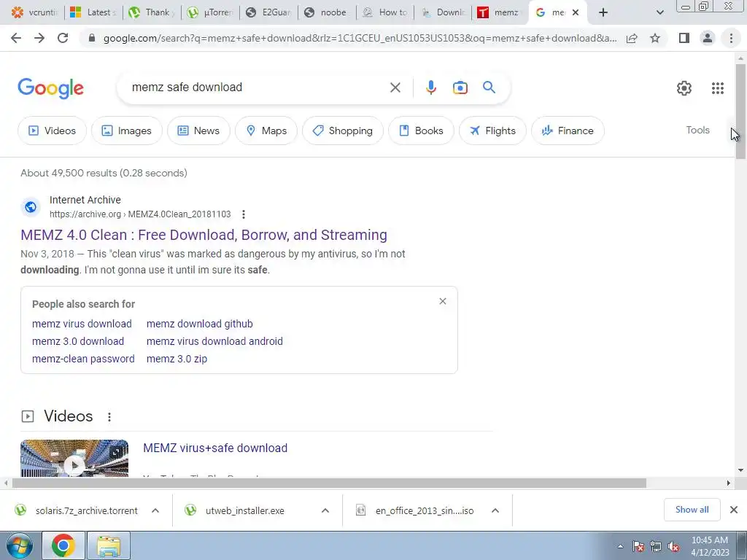Bookmark this page with star icon
Screen dimensions: 747x560
[655, 38]
